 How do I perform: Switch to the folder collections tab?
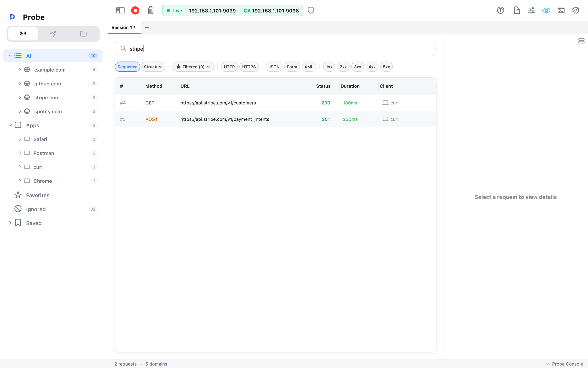tap(83, 34)
